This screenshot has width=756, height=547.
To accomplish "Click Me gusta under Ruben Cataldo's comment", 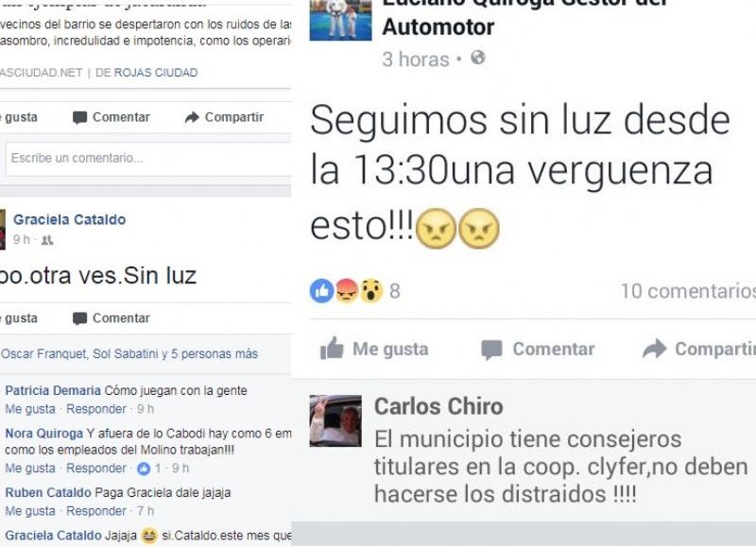I will click(30, 511).
